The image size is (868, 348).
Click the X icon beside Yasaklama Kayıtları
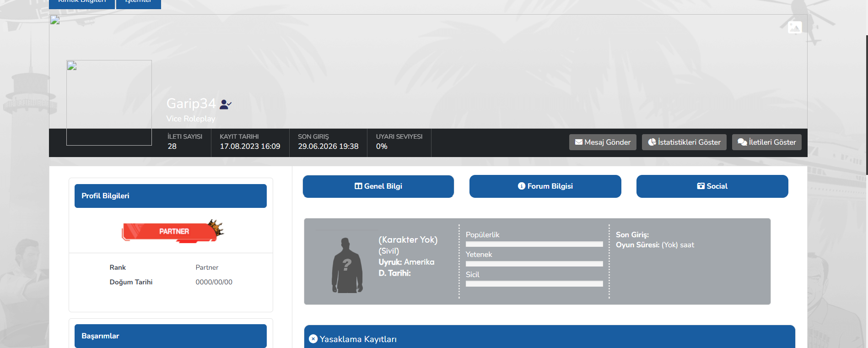click(313, 339)
